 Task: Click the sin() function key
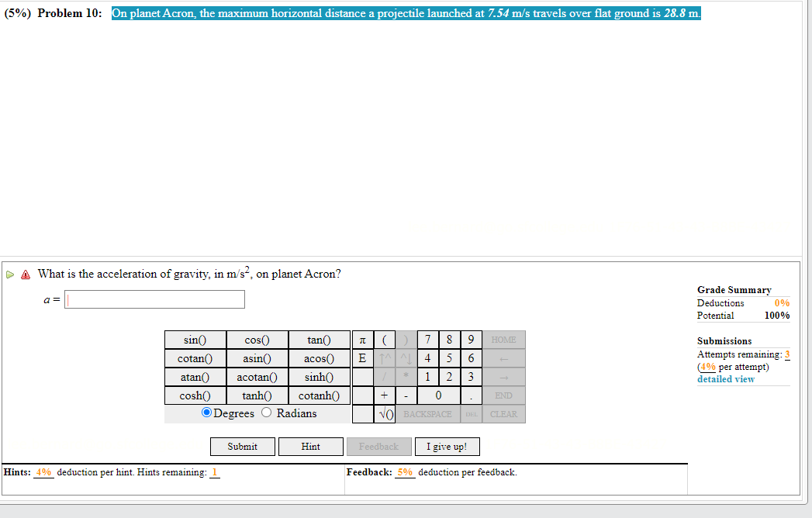[195, 340]
